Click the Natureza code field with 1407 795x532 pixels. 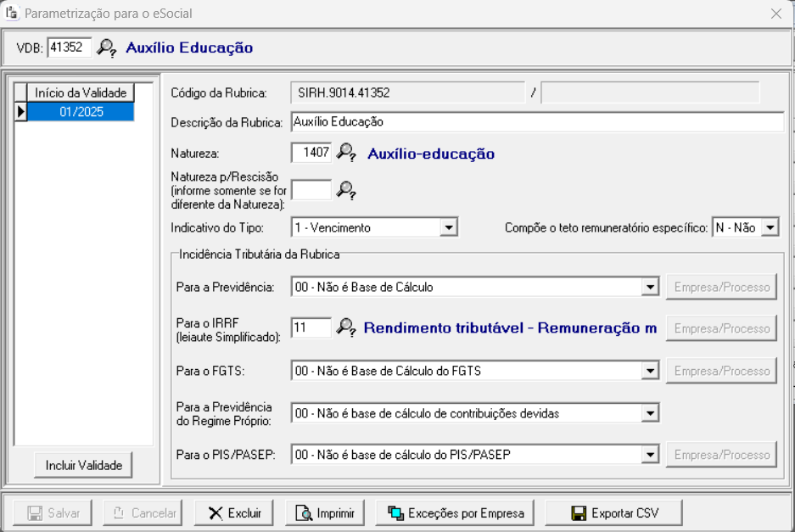pyautogui.click(x=311, y=153)
